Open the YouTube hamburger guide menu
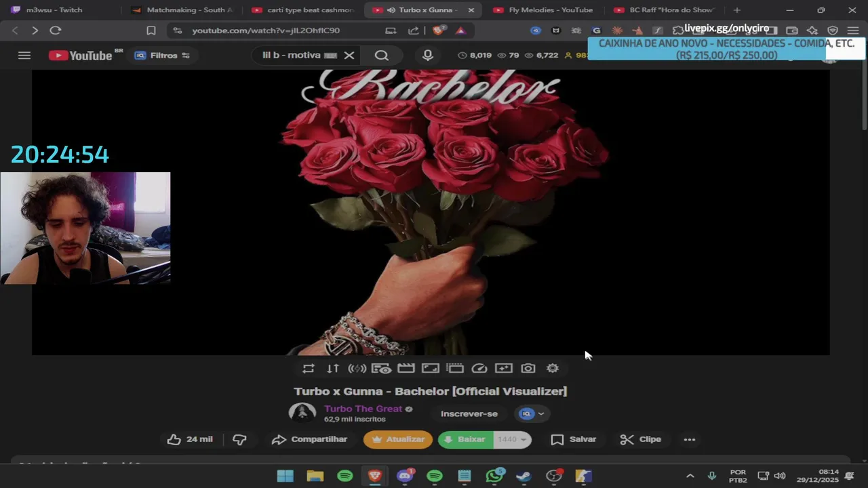Screen dimensions: 868x488 [x=24, y=56]
